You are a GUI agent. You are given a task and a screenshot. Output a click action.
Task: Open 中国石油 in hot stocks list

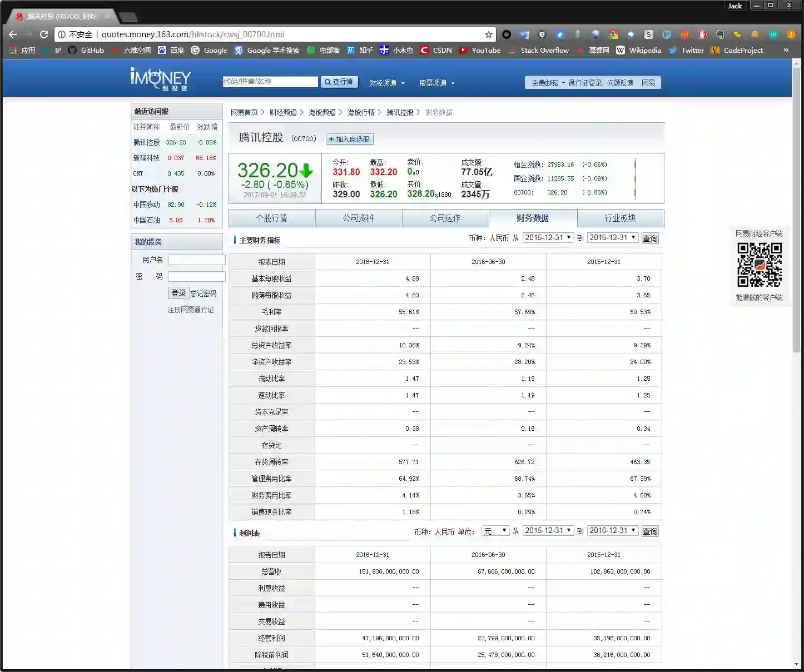[x=146, y=220]
